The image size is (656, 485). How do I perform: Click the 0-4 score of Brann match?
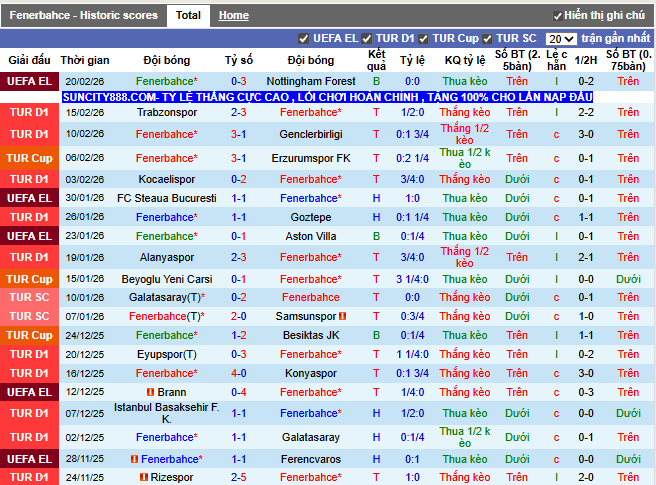pyautogui.click(x=238, y=393)
